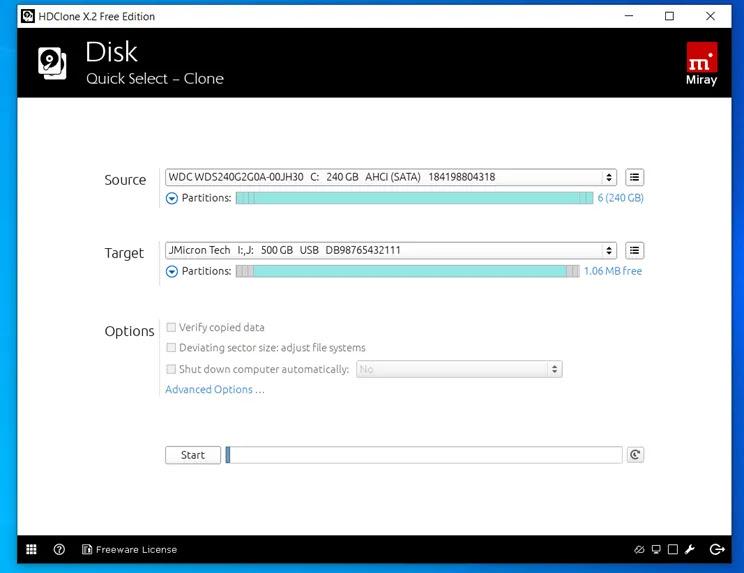Click the Options label
Viewport: 744px width, 573px height.
129,331
